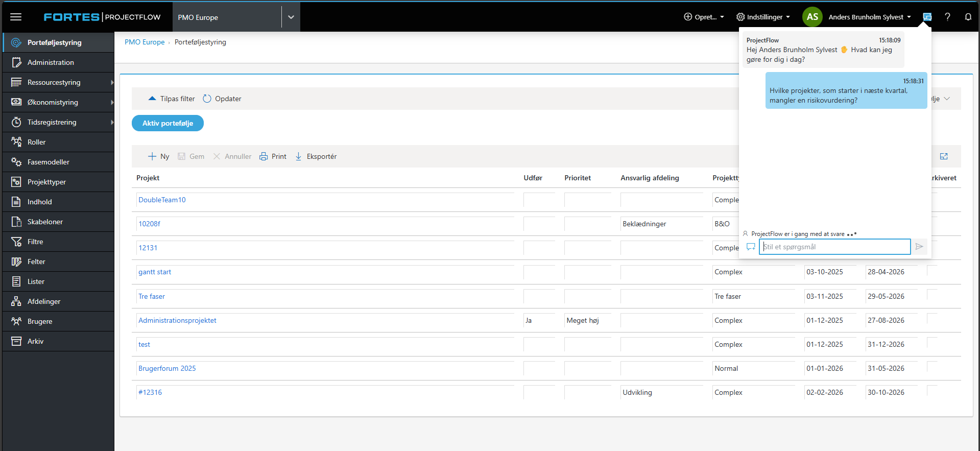Screen dimensions: 980x451
Task: Click the Skabeloner sidebar icon
Action: click(x=16, y=222)
